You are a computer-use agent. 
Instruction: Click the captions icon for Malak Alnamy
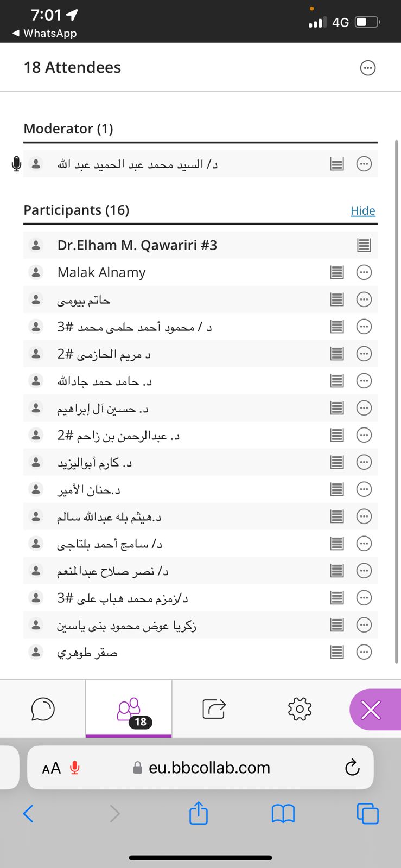[x=337, y=272]
